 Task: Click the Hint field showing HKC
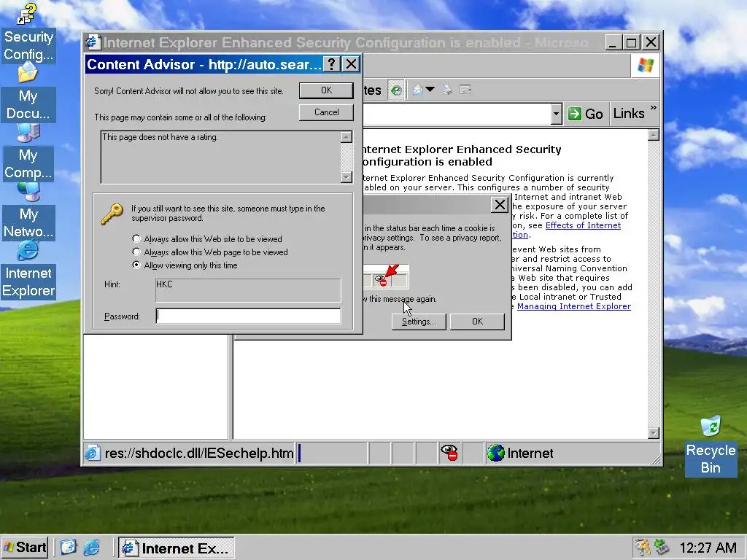click(248, 290)
